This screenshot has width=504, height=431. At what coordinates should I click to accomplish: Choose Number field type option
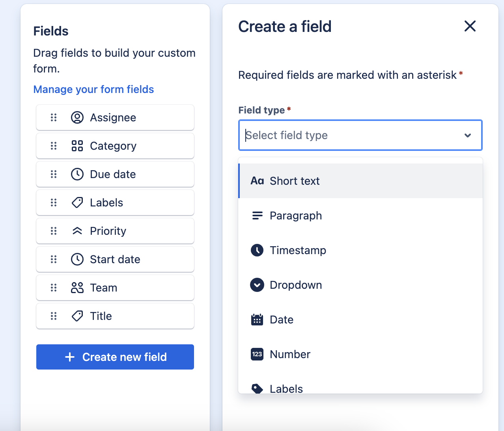tap(360, 354)
